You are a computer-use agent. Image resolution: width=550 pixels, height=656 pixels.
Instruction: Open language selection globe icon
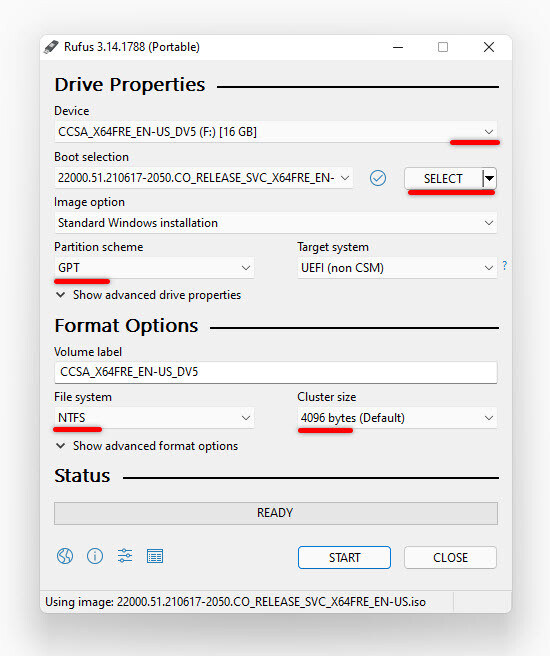click(x=65, y=556)
